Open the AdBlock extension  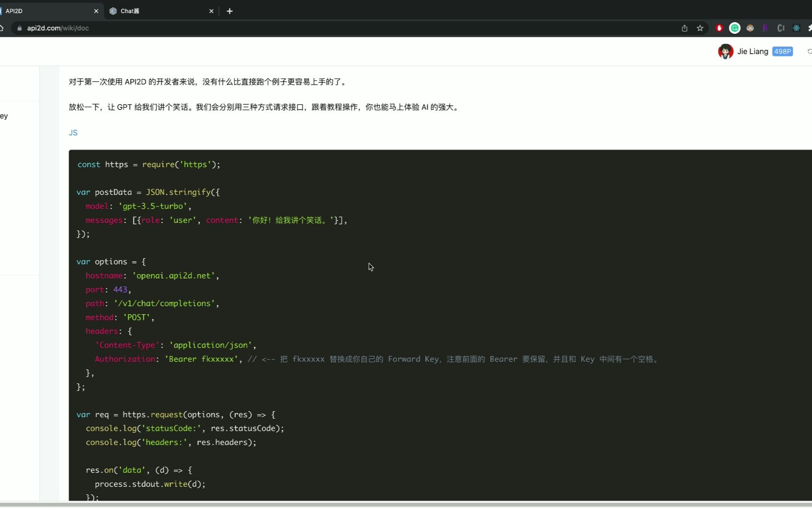pos(719,28)
